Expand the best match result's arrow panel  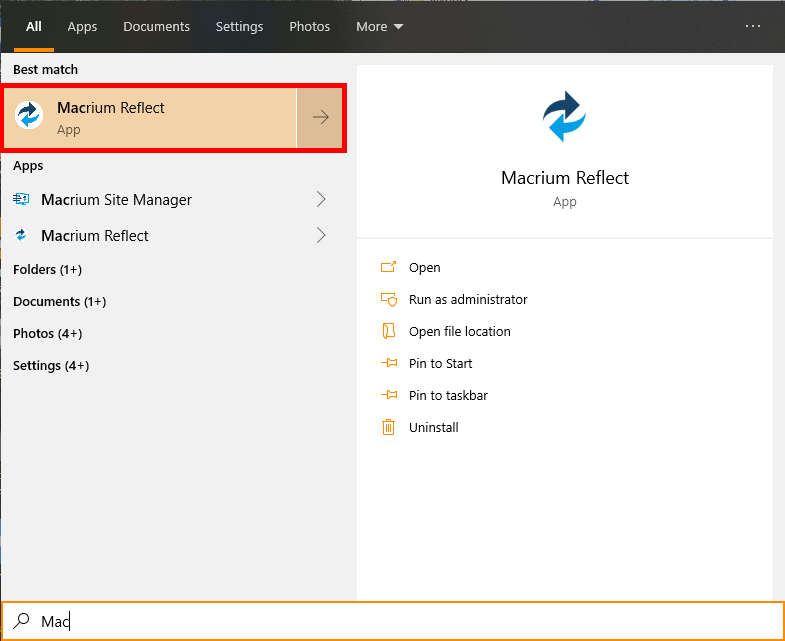point(320,118)
